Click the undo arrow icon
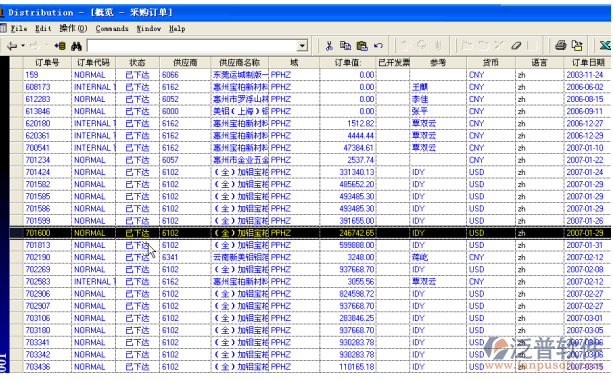Screen dimensions: 613x381 click(378, 46)
